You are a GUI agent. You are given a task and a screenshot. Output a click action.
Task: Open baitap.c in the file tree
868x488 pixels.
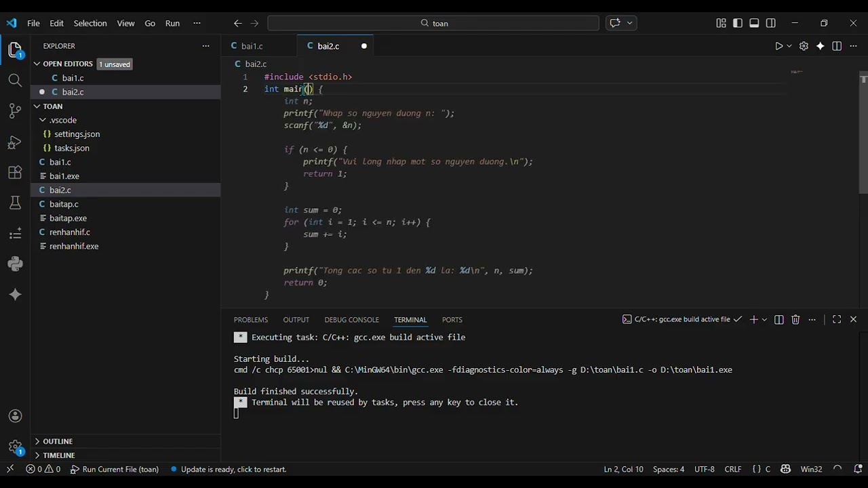64,204
